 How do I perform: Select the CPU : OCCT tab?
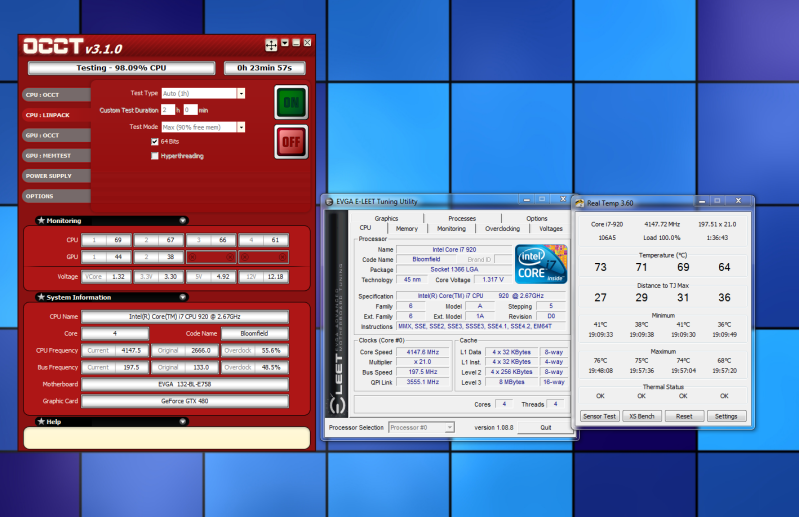pyautogui.click(x=56, y=95)
